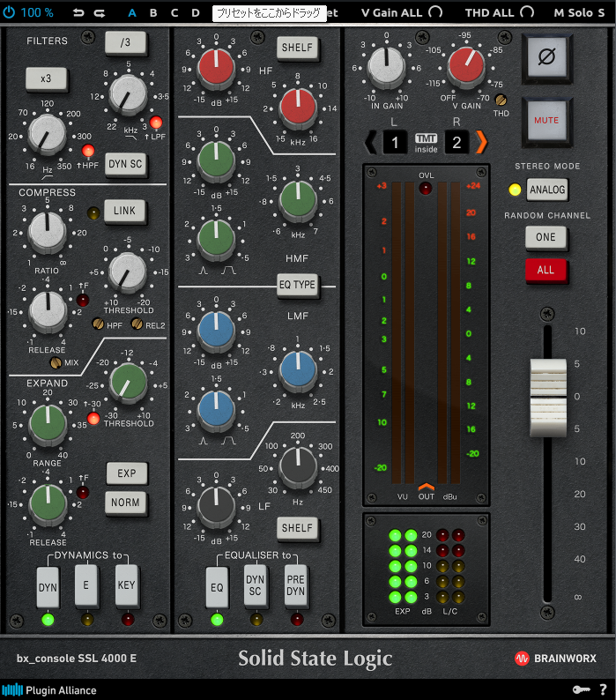
Task: Click the compressor RATIO knob
Action: pos(47,231)
